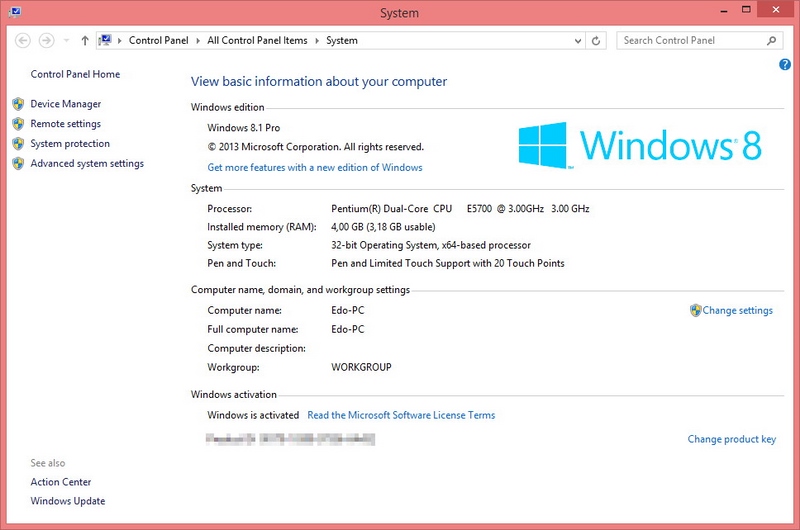
Task: Read the Microsoft Software License Terms
Action: tap(401, 415)
